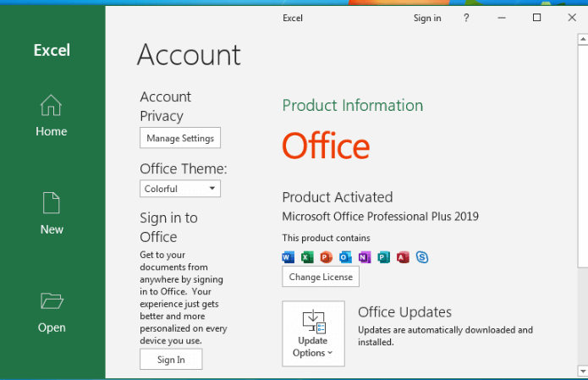Click the Product Activated text
Viewport: 588px width, 380px height.
click(338, 197)
